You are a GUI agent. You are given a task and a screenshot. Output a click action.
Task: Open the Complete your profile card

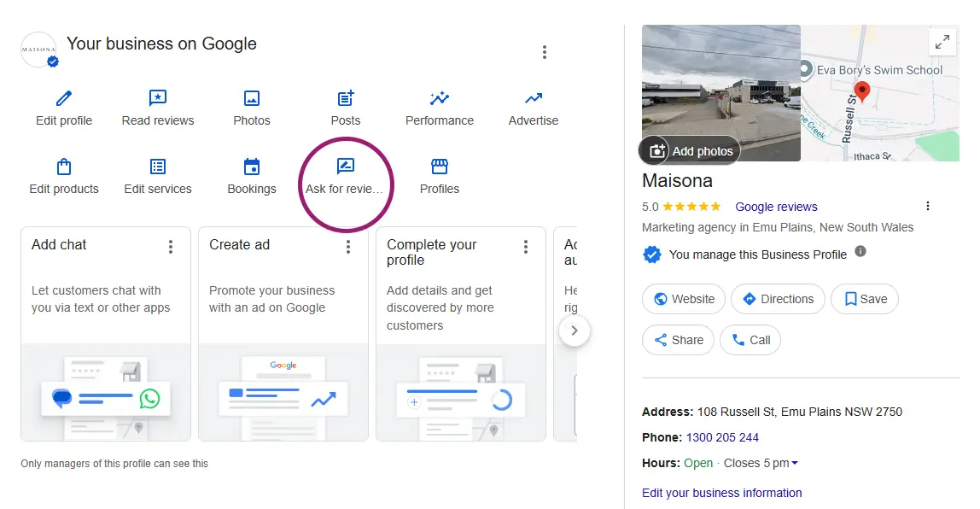click(x=461, y=334)
